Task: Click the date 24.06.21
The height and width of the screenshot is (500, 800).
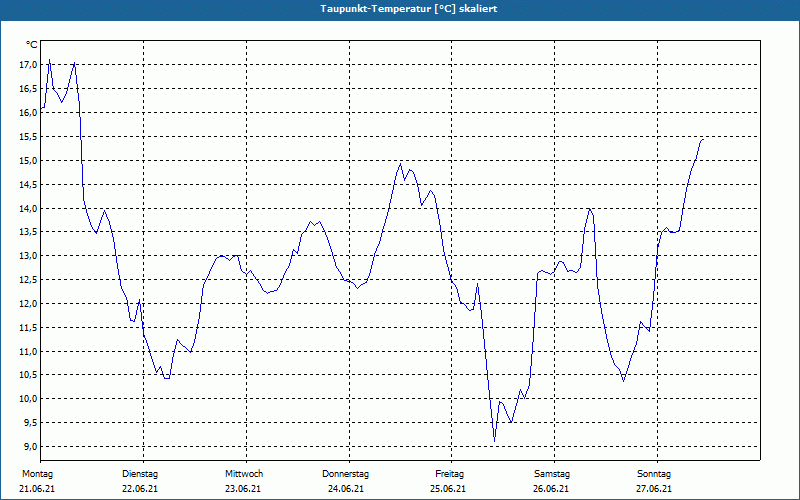Action: coord(346,489)
